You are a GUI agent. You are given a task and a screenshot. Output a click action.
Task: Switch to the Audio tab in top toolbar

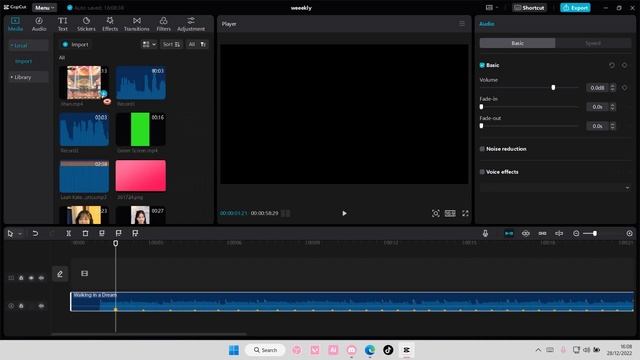click(x=39, y=24)
